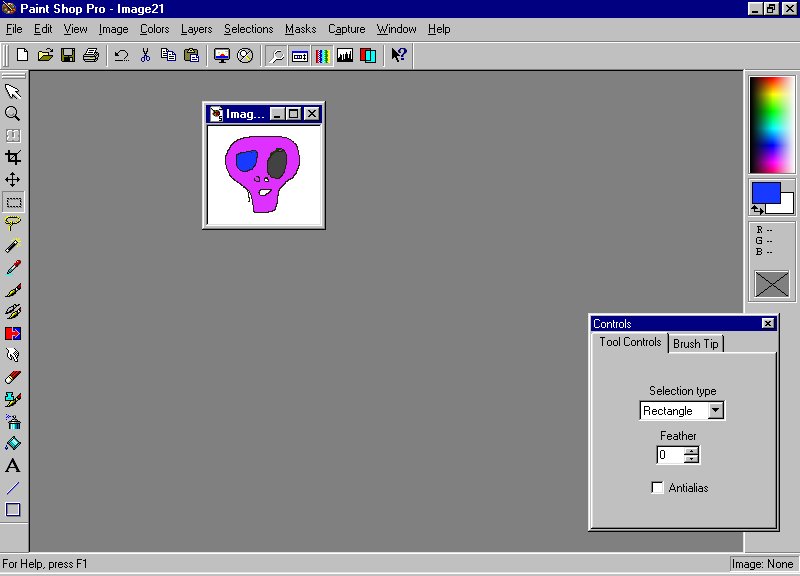Open the Colors menu
The height and width of the screenshot is (576, 800).
(x=155, y=29)
